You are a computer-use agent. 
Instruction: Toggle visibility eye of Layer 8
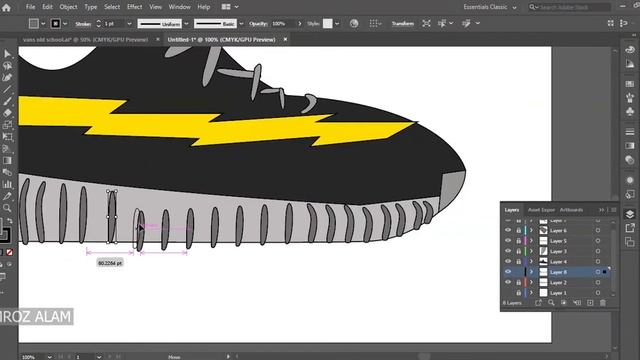[508, 272]
